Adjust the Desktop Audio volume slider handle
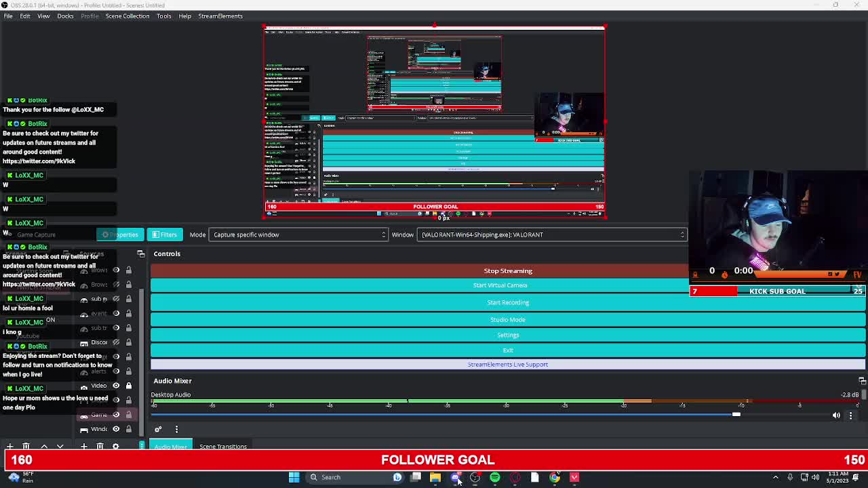The height and width of the screenshot is (488, 868). 736,414
